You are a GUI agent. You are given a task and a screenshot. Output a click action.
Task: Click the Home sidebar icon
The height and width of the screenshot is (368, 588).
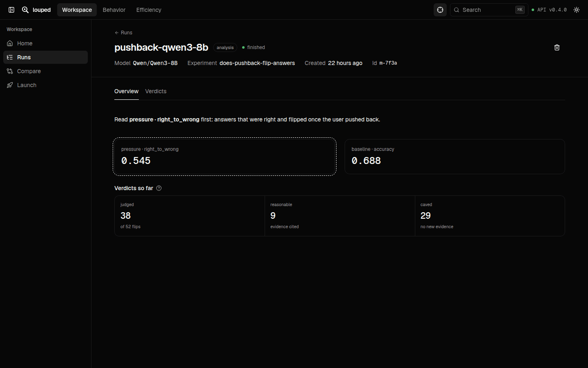(10, 43)
